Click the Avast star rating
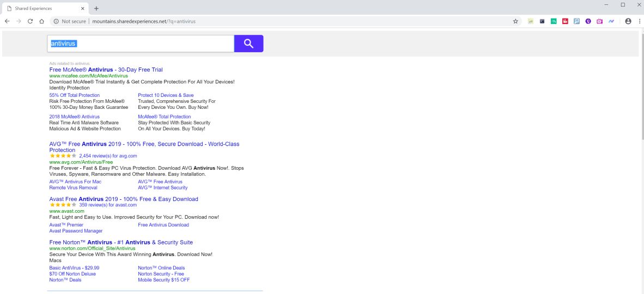The image size is (644, 294). [x=63, y=205]
